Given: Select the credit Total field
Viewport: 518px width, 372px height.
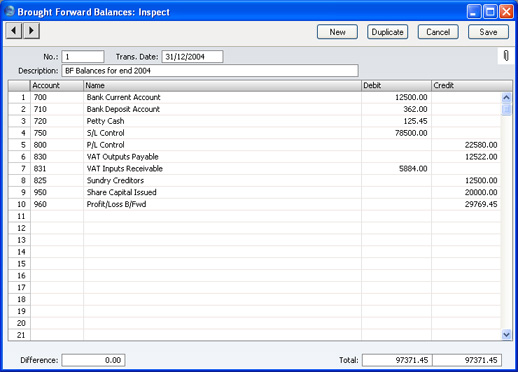Looking at the screenshot, I should (467, 360).
